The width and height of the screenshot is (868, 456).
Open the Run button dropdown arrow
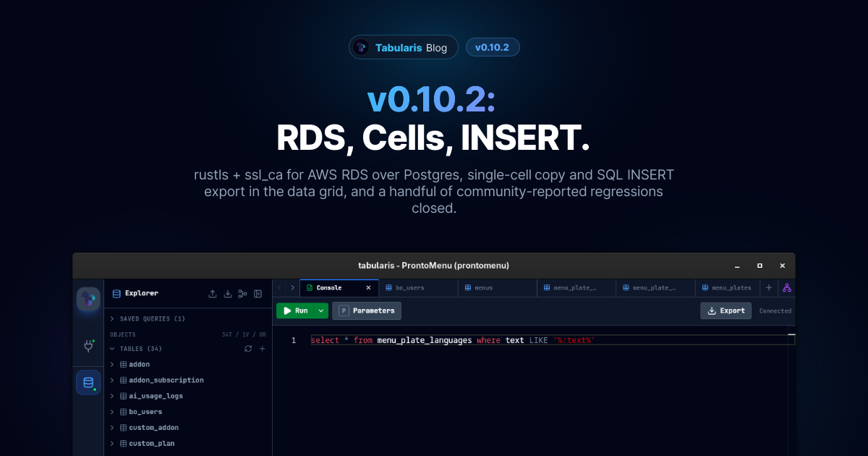321,311
